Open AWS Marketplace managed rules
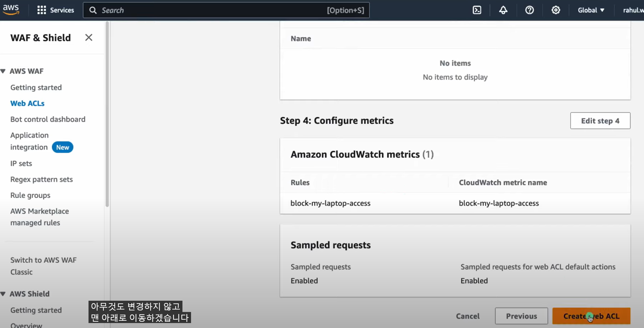Image resolution: width=644 pixels, height=328 pixels. (x=40, y=217)
